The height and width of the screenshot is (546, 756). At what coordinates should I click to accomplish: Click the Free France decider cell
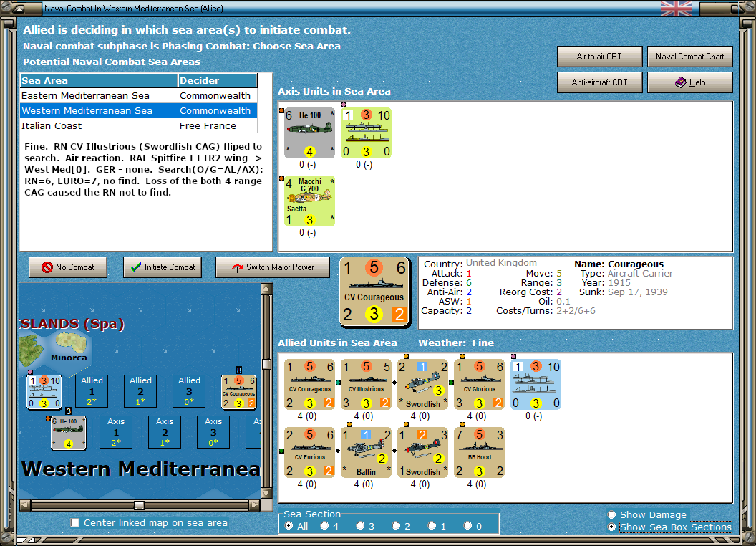(x=218, y=125)
